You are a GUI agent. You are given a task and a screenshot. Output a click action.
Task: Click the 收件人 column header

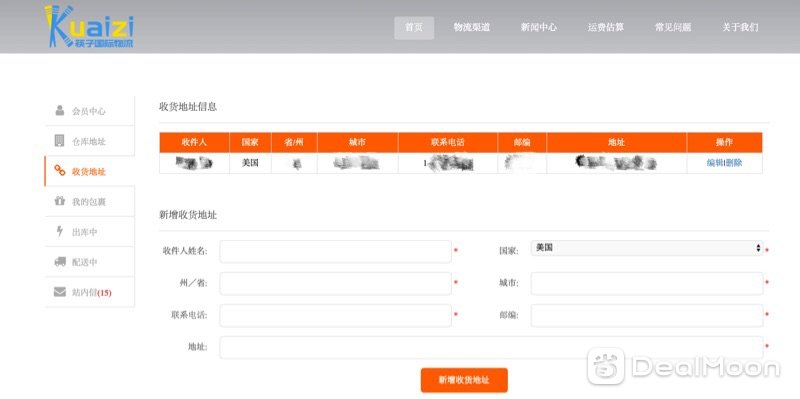(x=194, y=142)
